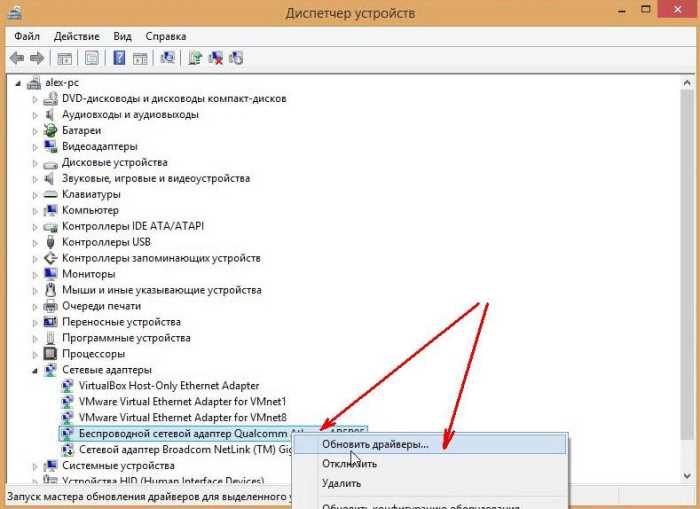Choose Обновить драйверы from context menu
The image size is (700, 509).
click(x=374, y=444)
